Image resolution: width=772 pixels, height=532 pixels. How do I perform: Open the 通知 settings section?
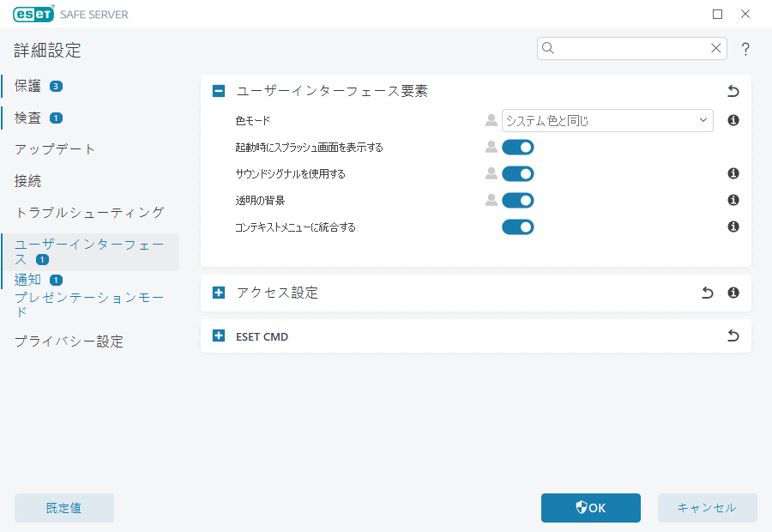(x=27, y=279)
